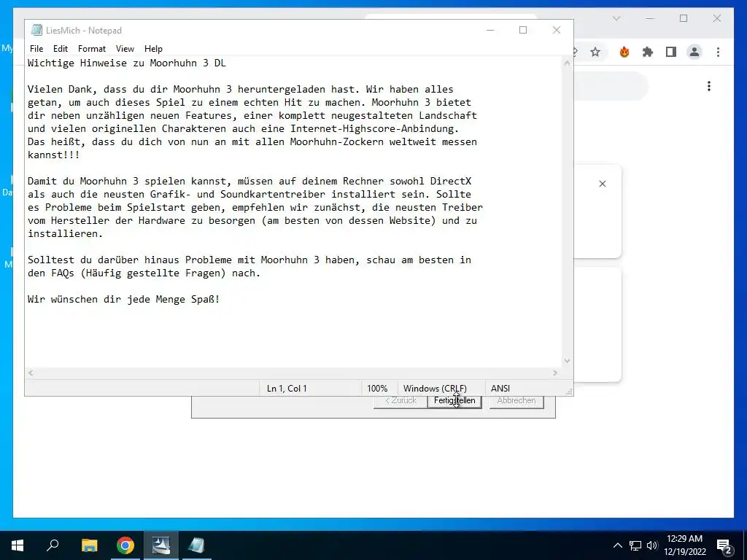Click the Notepad vertical scrollbar up arrow
The height and width of the screenshot is (560, 747).
[567, 63]
